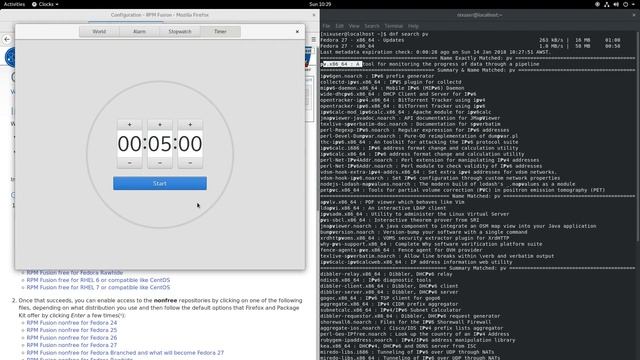Click 'ipvsadm.x86_64' Linux Virtual Server line
The width and height of the screenshot is (640, 360).
click(x=415, y=214)
